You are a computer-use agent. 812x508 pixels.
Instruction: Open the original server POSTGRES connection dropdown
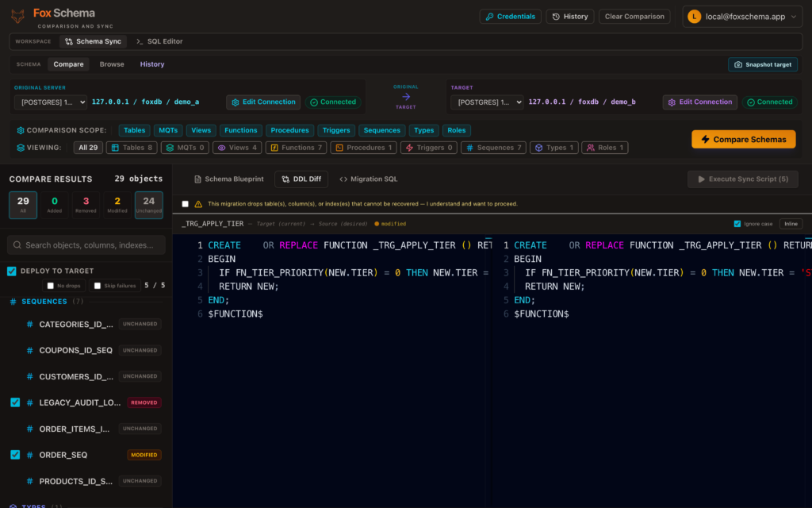click(51, 102)
